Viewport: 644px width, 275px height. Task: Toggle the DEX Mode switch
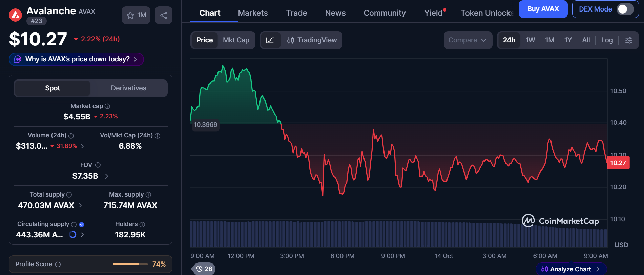tap(625, 9)
